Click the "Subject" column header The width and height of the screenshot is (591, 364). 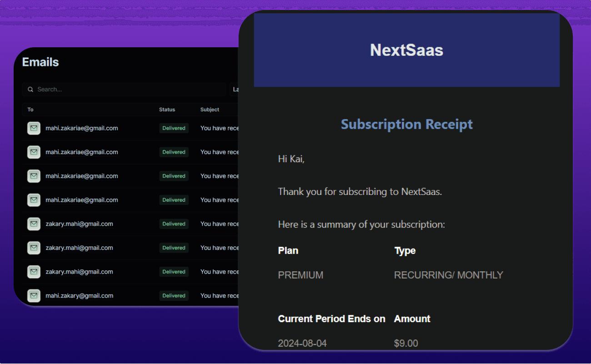[x=210, y=110]
